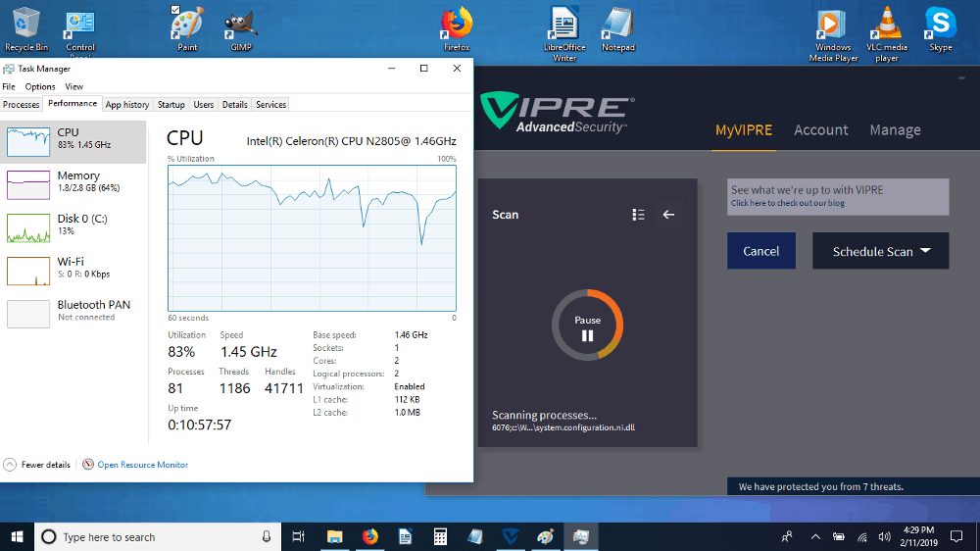This screenshot has width=980, height=551.
Task: Open the MyVIPRE tab
Action: point(744,130)
